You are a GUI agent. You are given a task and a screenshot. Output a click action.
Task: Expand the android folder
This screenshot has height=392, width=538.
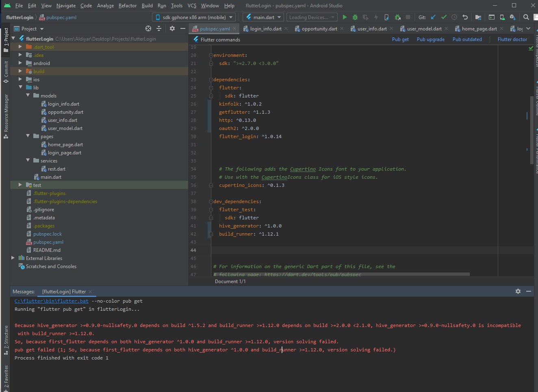click(x=20, y=63)
